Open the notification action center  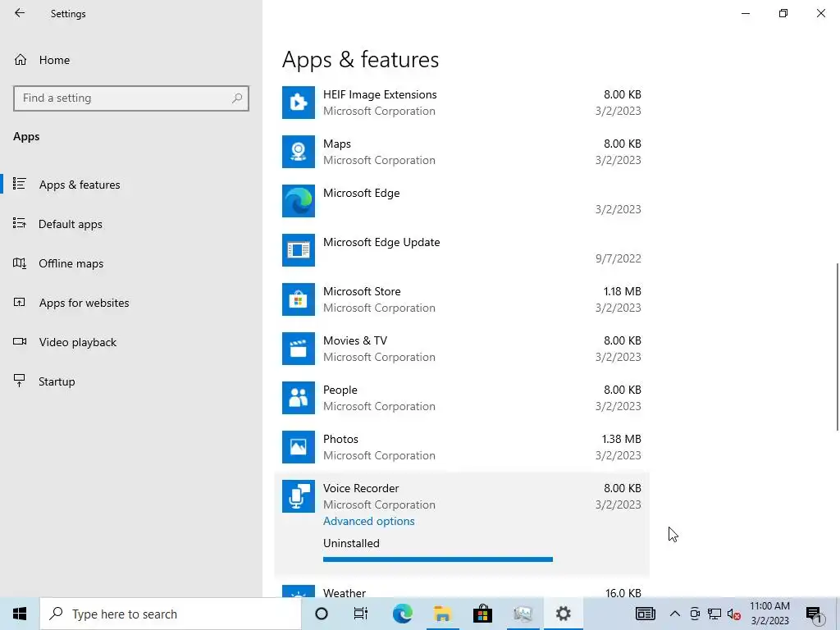click(815, 614)
